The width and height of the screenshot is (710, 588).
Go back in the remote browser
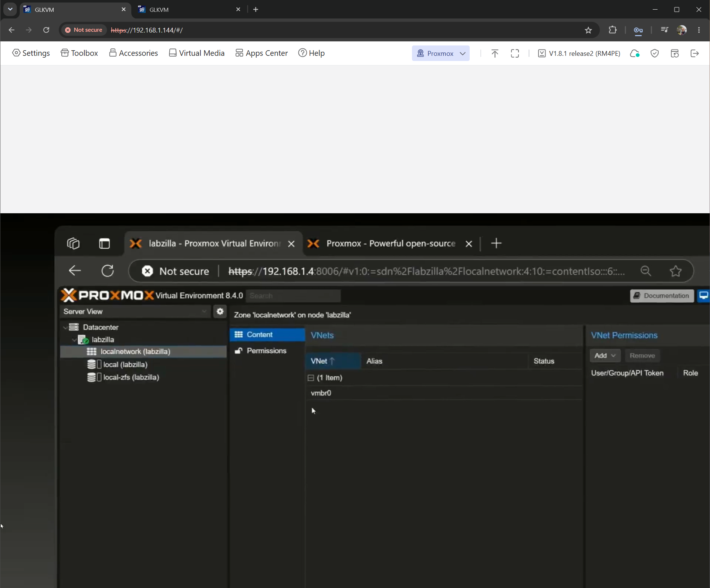click(x=75, y=271)
